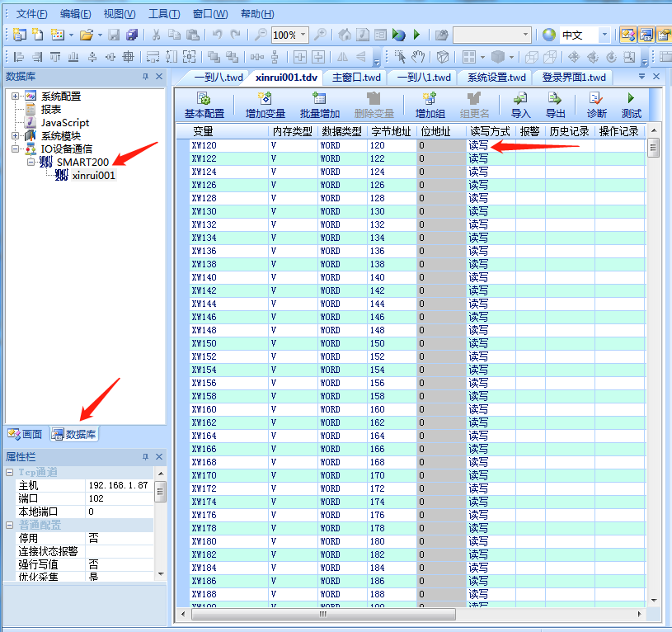The width and height of the screenshot is (672, 632).
Task: Click the 导出 export icon
Action: [556, 99]
